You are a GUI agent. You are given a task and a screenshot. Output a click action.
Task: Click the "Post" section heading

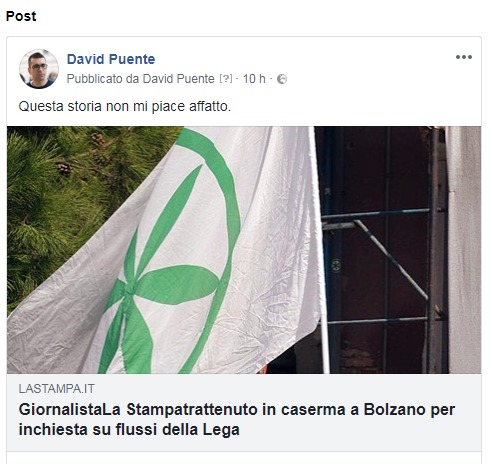(x=21, y=16)
